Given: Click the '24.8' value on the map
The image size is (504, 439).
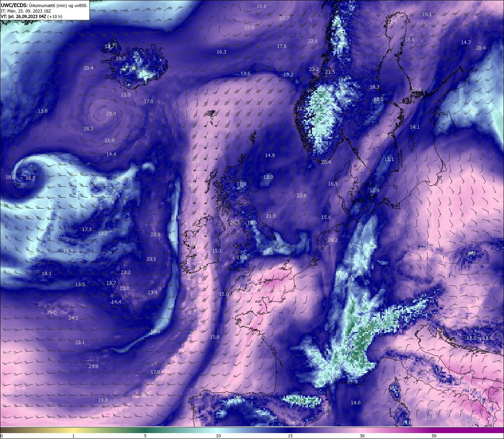Looking at the screenshot, I should (x=470, y=420).
